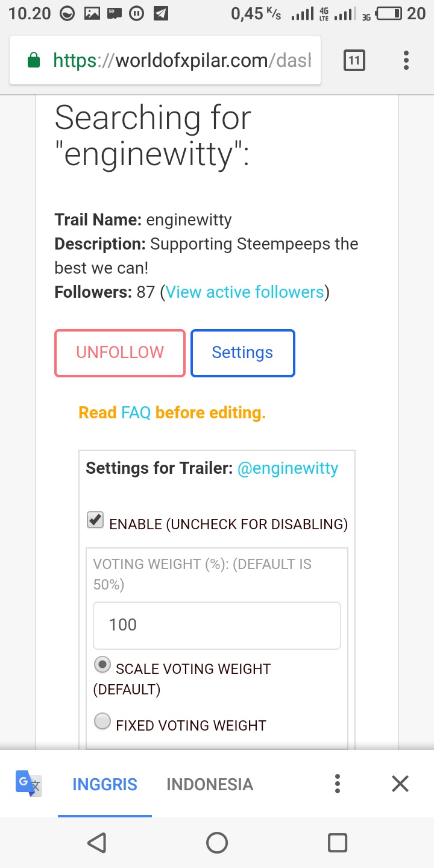The height and width of the screenshot is (868, 434).
Task: Dismiss the translate bar
Action: tap(400, 784)
